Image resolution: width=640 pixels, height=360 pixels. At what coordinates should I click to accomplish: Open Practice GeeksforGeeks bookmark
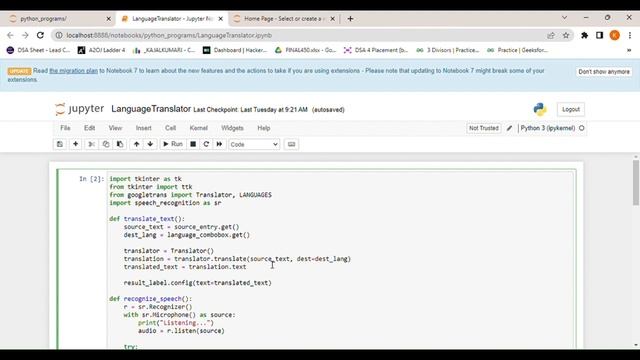[x=518, y=50]
